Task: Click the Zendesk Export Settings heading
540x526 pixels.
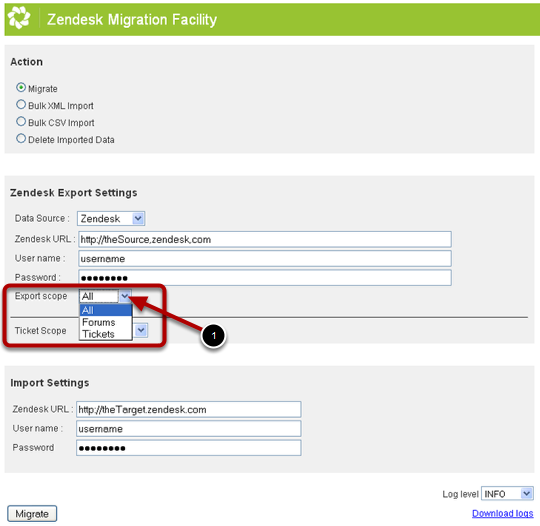Action: pyautogui.click(x=74, y=193)
